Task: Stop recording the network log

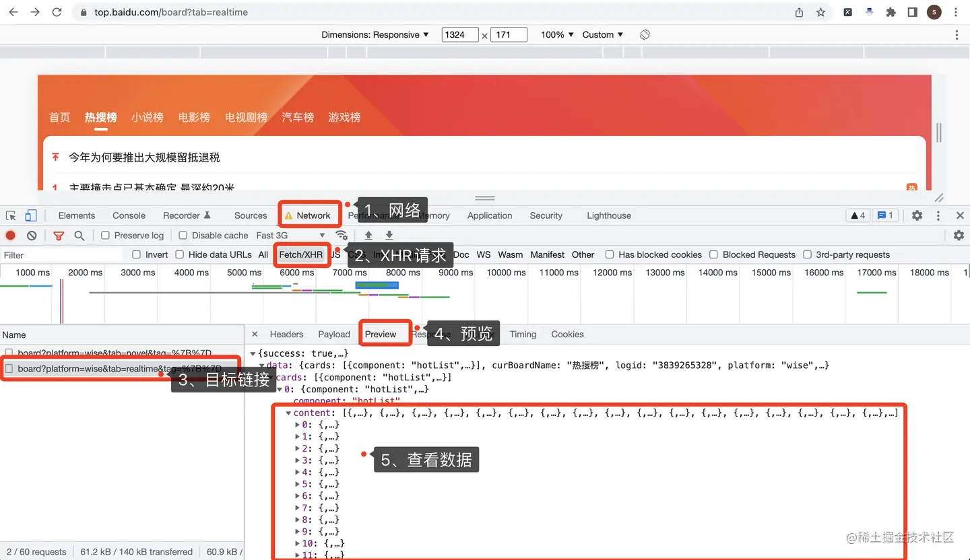Action: [x=11, y=235]
